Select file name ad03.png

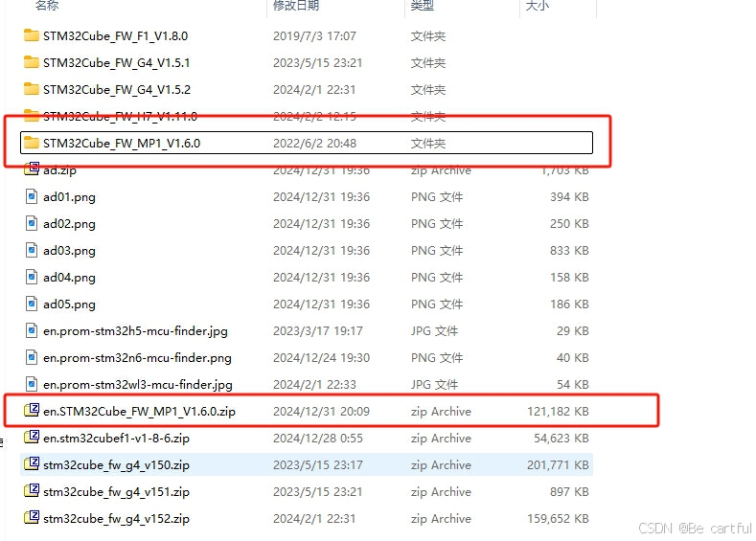pos(69,251)
